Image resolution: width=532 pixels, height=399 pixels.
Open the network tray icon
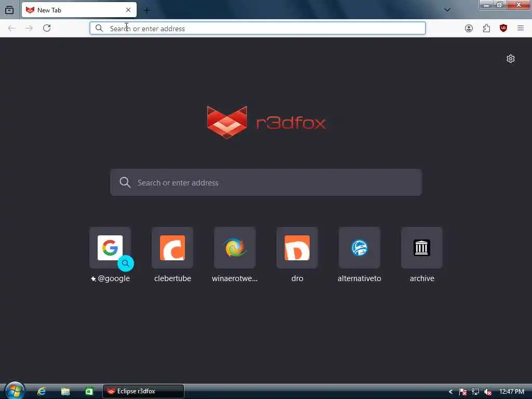click(475, 392)
